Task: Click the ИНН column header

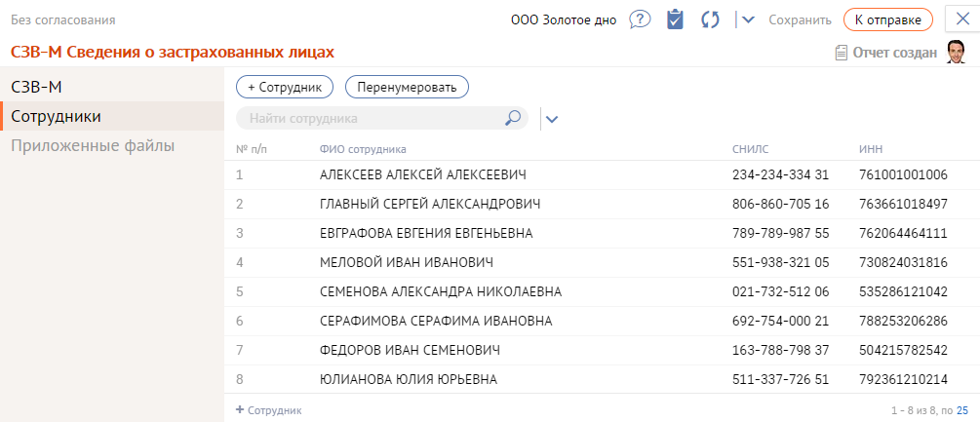Action: 871,149
